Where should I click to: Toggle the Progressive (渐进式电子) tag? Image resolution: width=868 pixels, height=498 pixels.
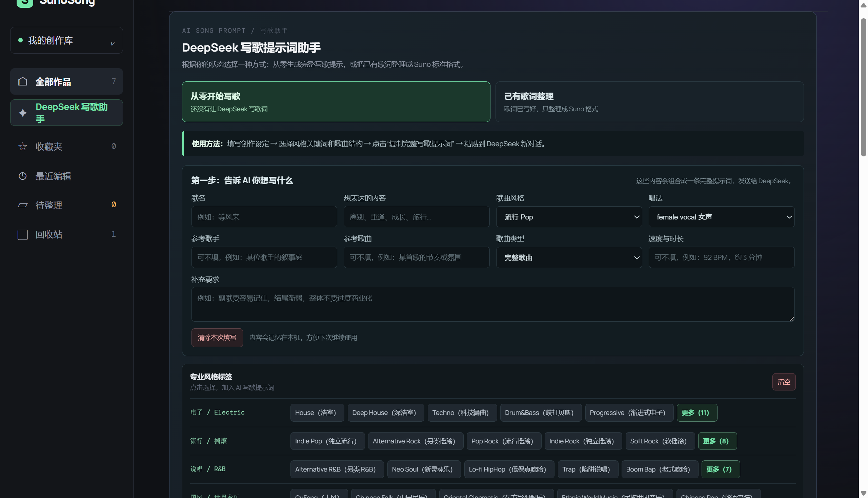point(630,413)
